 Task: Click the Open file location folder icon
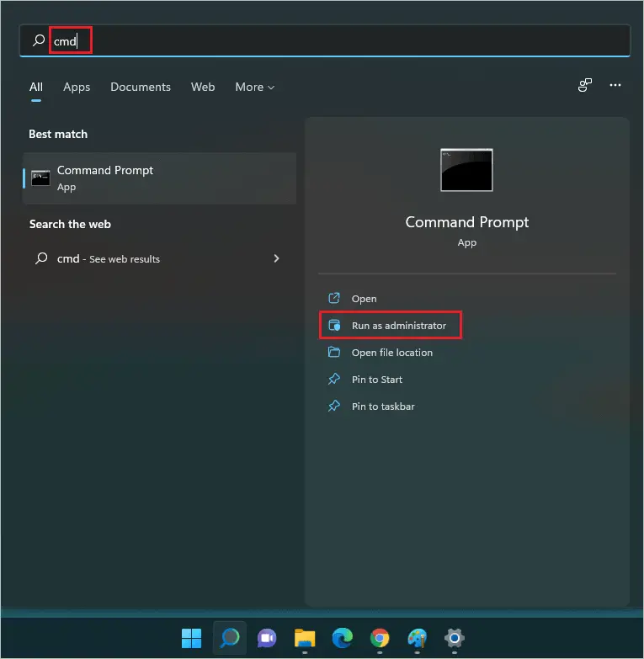coord(334,352)
